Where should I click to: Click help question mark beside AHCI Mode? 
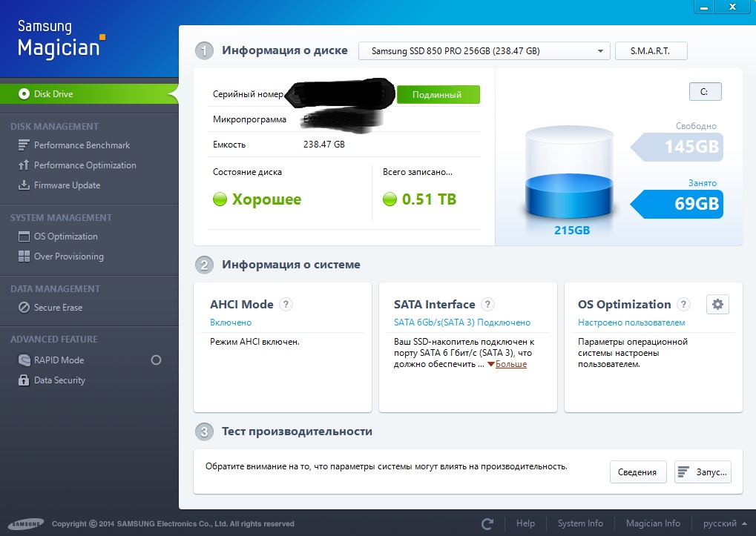pyautogui.click(x=286, y=305)
